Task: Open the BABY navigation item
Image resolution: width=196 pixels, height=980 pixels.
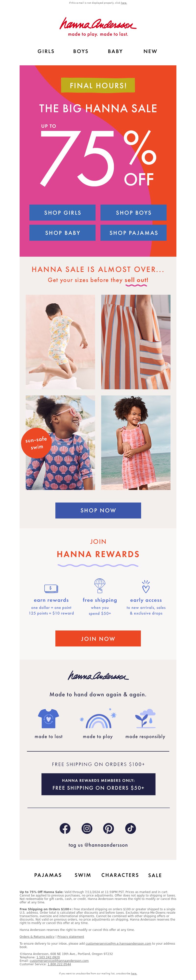Action: (115, 51)
